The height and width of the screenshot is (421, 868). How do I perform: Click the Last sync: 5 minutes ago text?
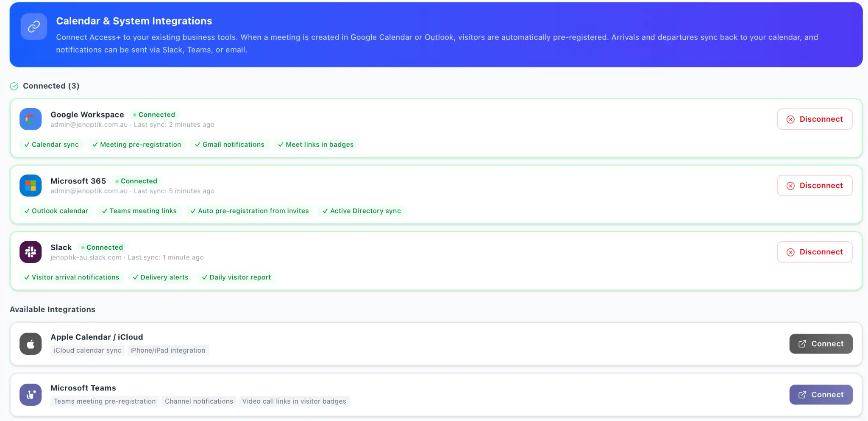[174, 191]
